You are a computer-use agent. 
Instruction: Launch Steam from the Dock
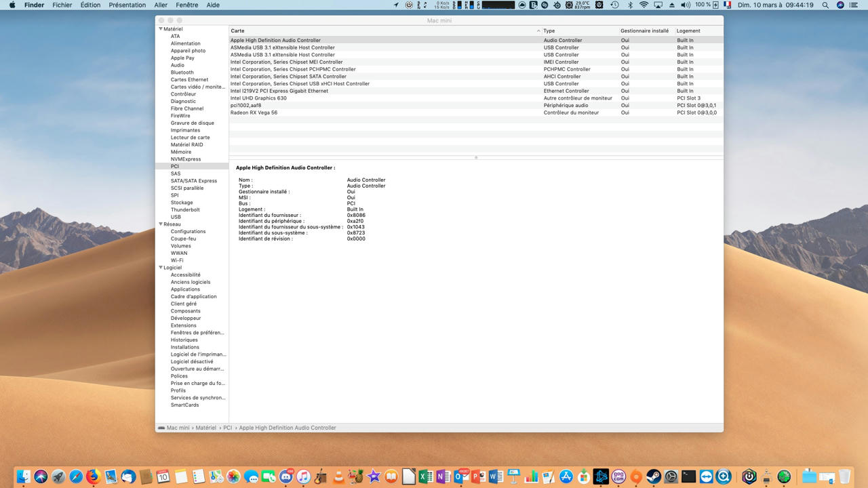coord(654,476)
